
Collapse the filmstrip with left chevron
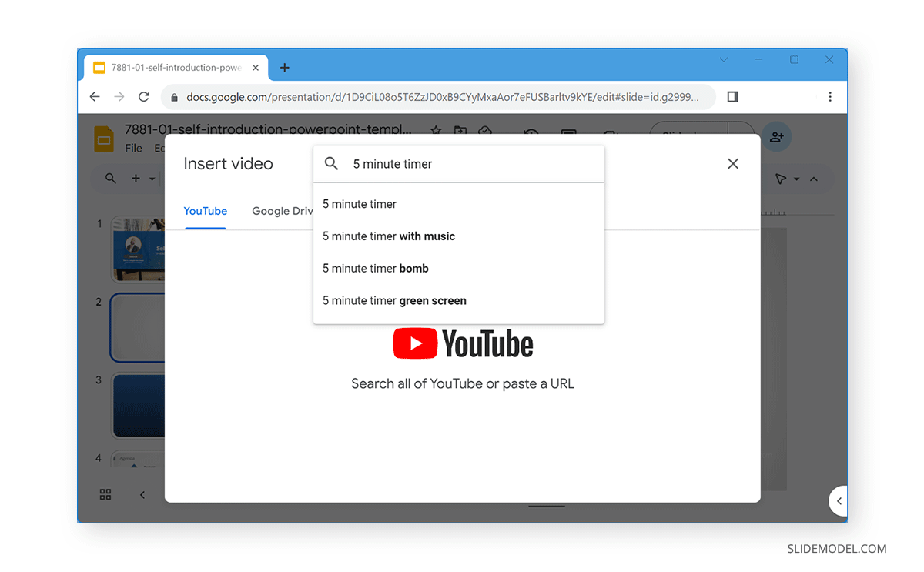tap(142, 494)
